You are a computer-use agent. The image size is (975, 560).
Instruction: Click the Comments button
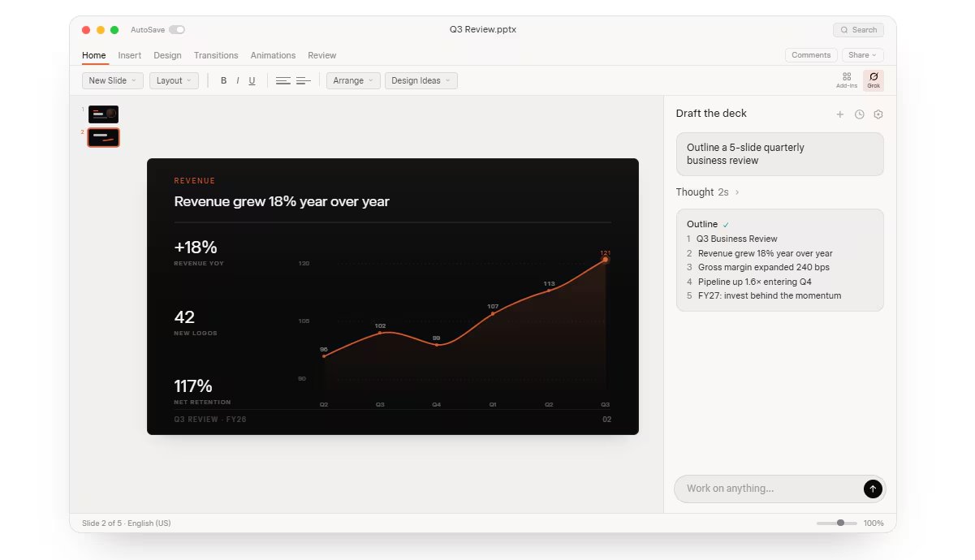811,55
